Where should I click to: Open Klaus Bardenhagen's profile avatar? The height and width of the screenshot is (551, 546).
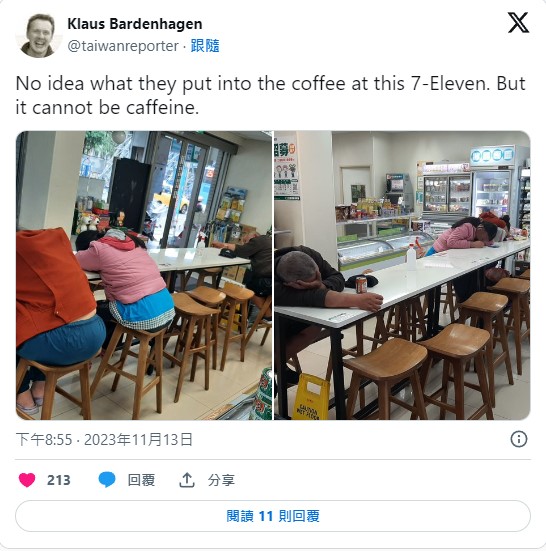click(x=39, y=35)
